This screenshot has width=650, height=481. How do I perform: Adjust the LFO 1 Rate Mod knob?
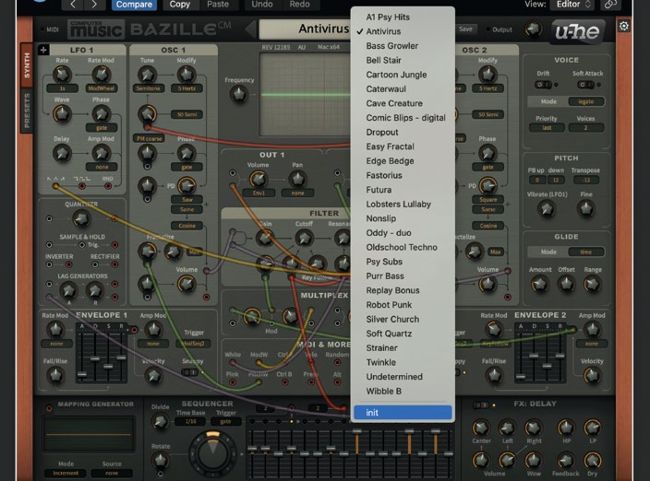(x=101, y=75)
